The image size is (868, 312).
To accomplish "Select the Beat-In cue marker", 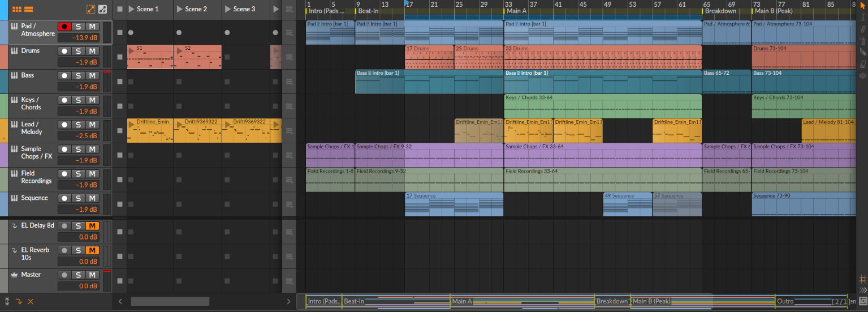I will 368,11.
